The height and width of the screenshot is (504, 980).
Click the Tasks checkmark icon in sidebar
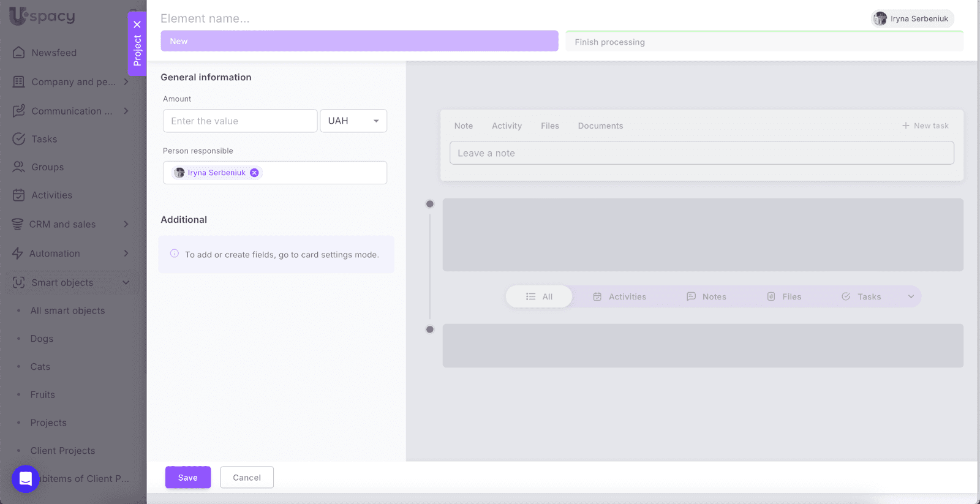pos(19,139)
